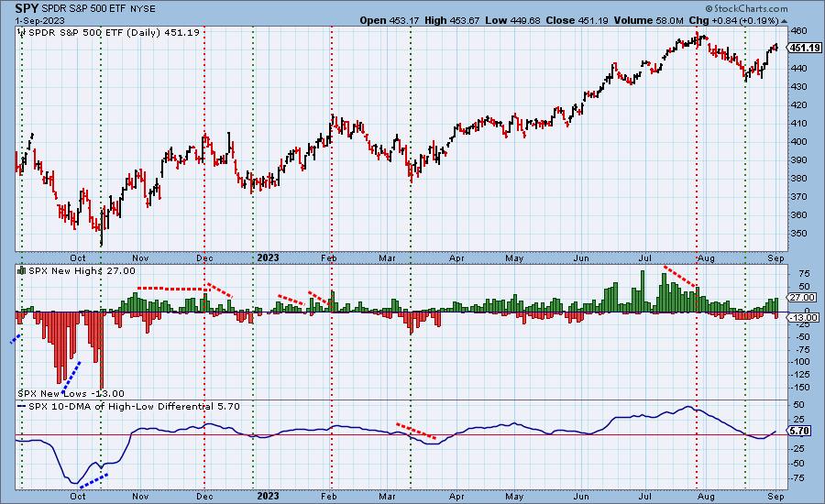Click the 2023 label on the bottom time axis

[268, 496]
